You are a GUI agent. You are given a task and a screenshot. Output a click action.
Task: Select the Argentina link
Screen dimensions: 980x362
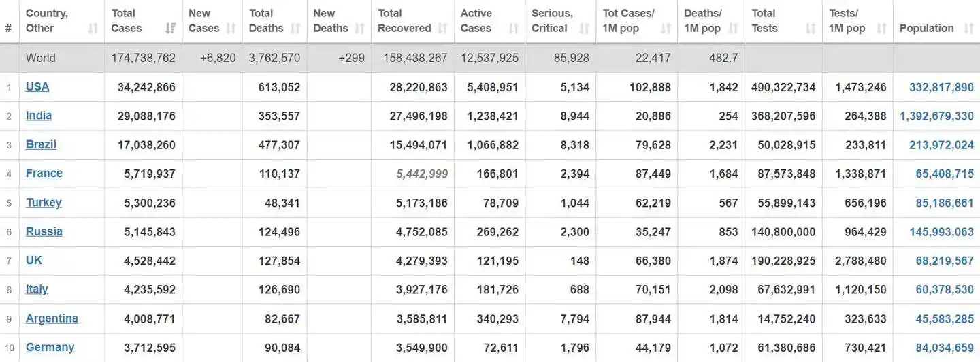[x=52, y=318]
